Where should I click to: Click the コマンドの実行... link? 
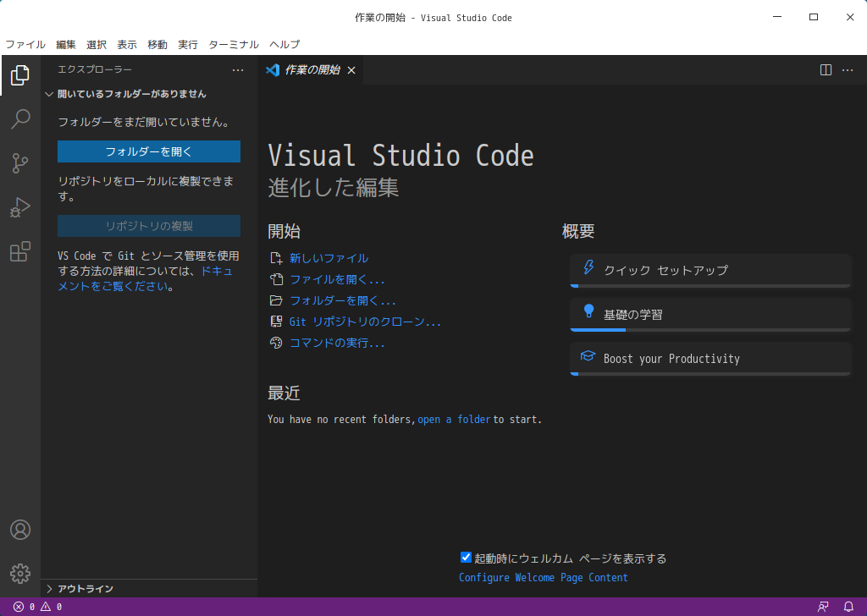point(337,343)
